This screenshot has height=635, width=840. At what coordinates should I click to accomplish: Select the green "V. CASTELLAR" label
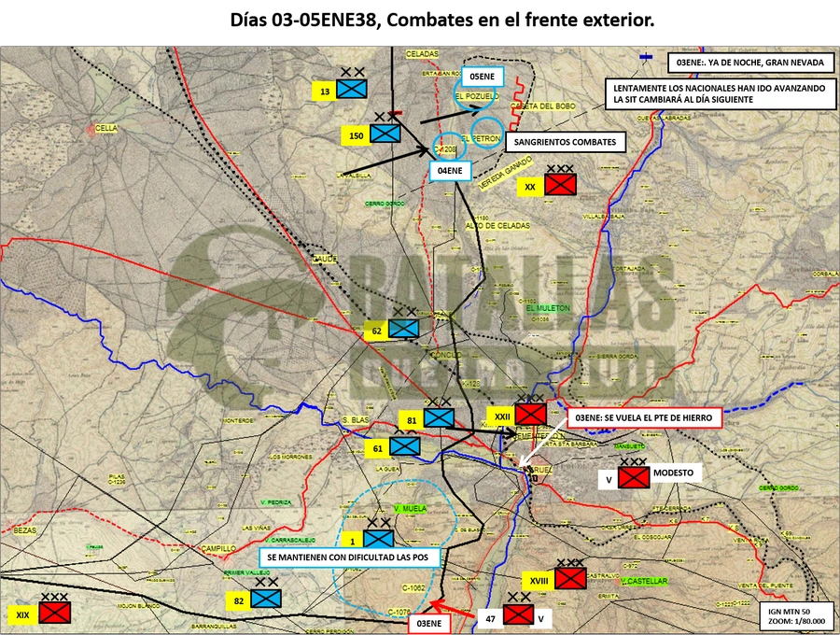pos(645,581)
